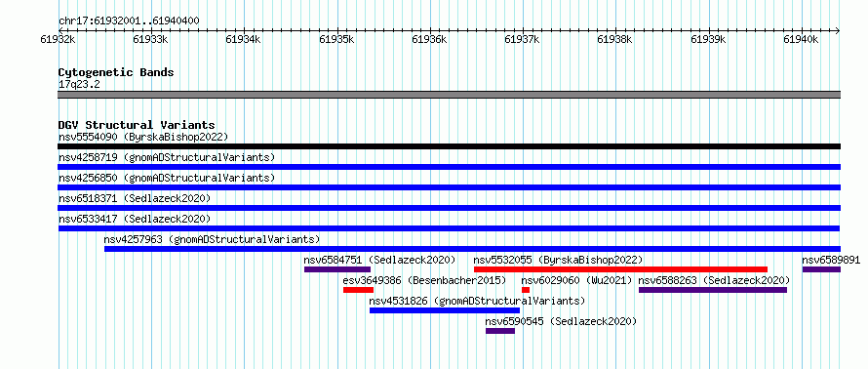Click the 61934k ruler tick label

pyautogui.click(x=244, y=39)
